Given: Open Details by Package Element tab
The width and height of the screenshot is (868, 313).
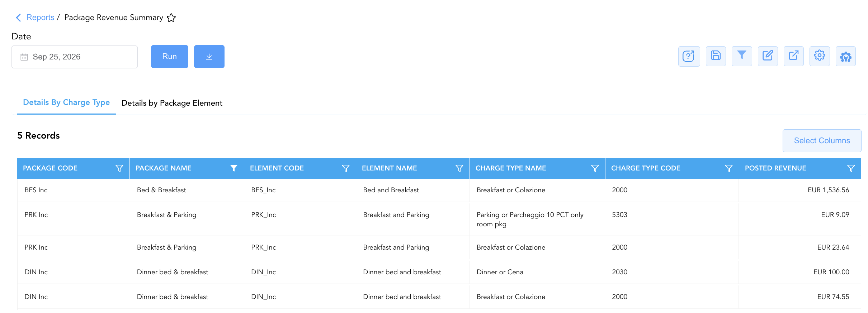Looking at the screenshot, I should pyautogui.click(x=172, y=103).
